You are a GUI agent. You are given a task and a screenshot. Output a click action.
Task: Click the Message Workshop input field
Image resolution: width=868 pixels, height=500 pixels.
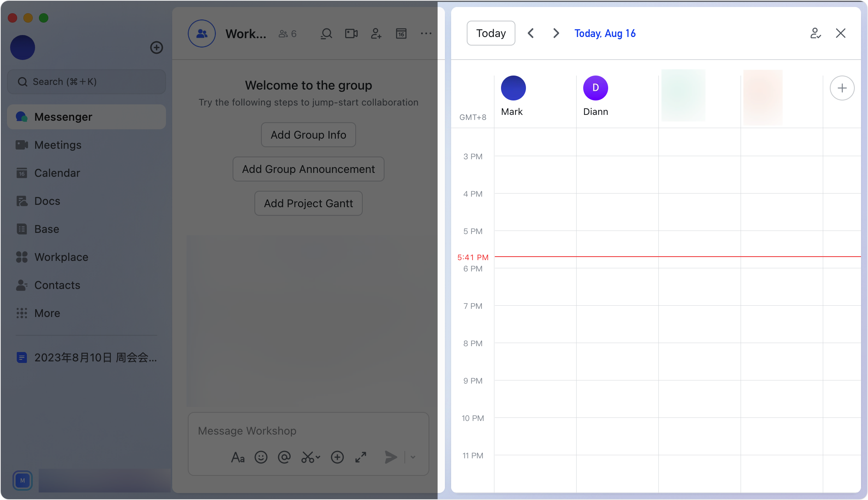(309, 431)
